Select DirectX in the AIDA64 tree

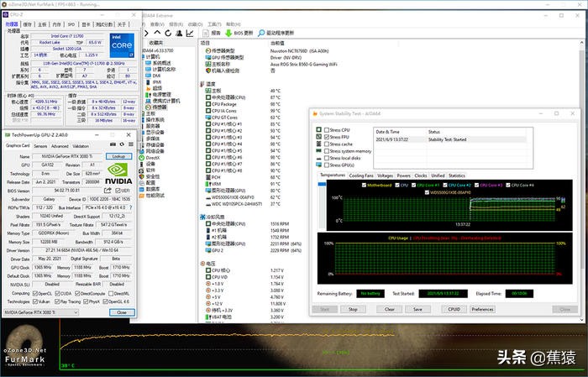pyautogui.click(x=149, y=158)
